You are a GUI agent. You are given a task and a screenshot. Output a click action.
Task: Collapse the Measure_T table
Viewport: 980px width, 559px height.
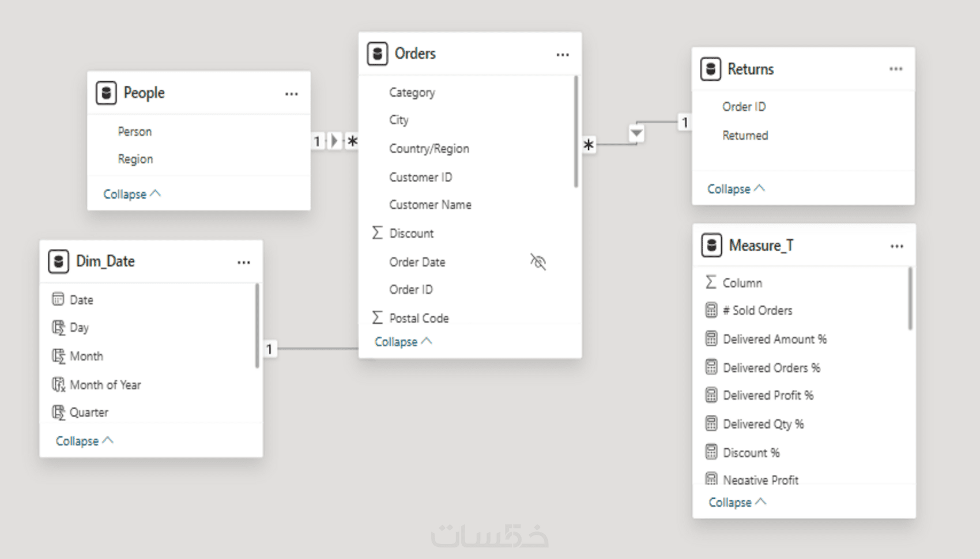737,503
